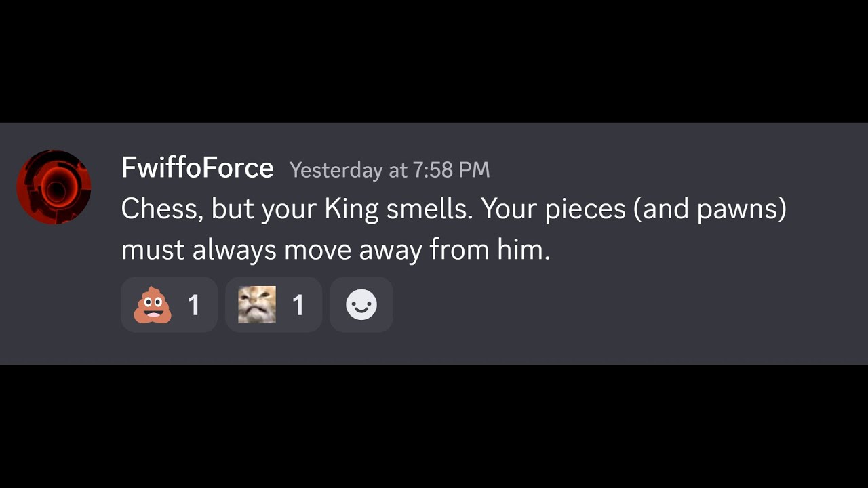Click the poop emoji icon itself
The height and width of the screenshot is (488, 868).
(153, 305)
